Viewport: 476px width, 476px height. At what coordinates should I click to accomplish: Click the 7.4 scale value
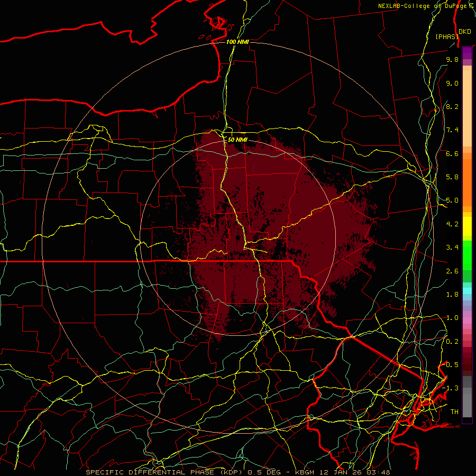pos(452,130)
